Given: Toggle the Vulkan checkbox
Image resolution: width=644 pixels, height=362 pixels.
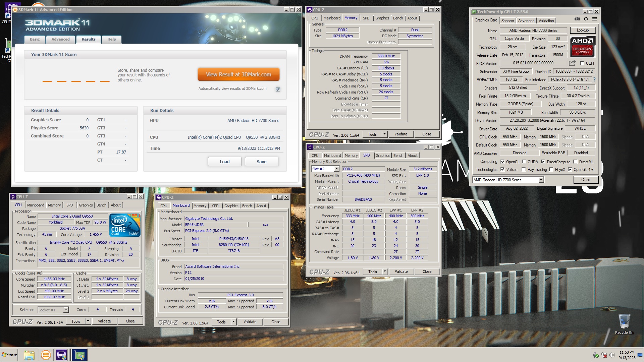Looking at the screenshot, I should [x=502, y=169].
